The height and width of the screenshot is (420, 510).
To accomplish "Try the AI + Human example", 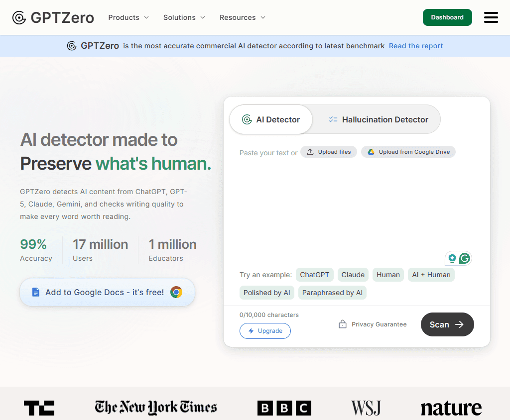I will [431, 275].
